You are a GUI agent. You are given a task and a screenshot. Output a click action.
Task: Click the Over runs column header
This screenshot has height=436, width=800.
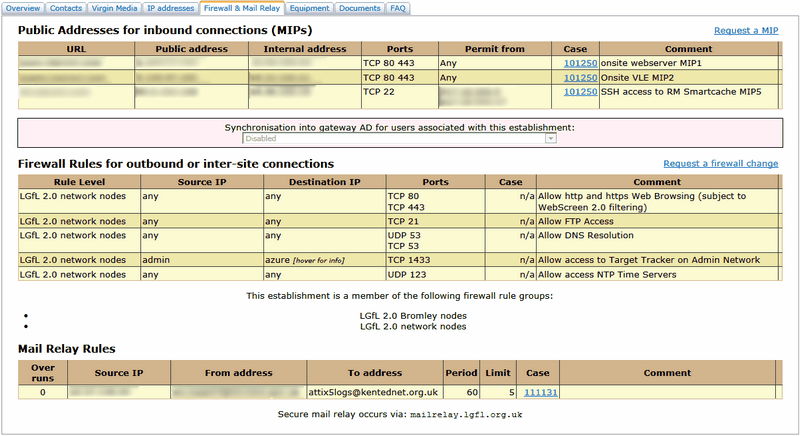coord(43,373)
